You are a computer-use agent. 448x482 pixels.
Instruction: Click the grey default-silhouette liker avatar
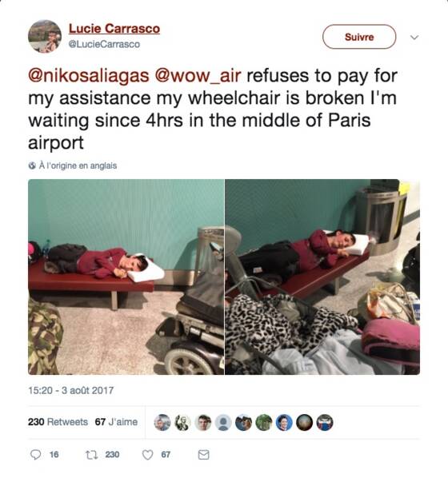coord(223,422)
